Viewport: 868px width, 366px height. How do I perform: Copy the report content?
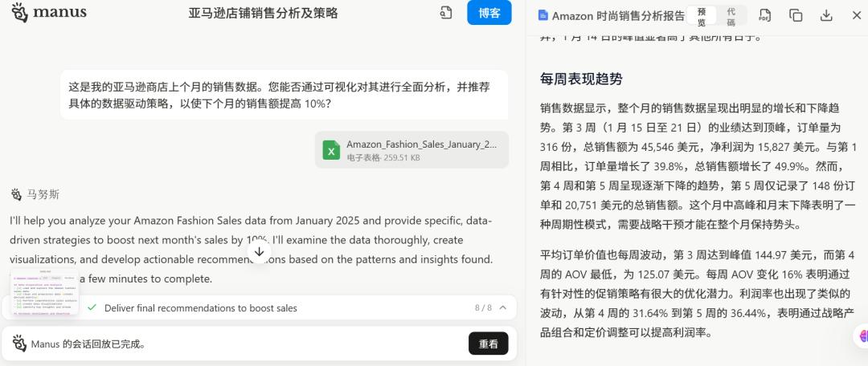coord(796,15)
